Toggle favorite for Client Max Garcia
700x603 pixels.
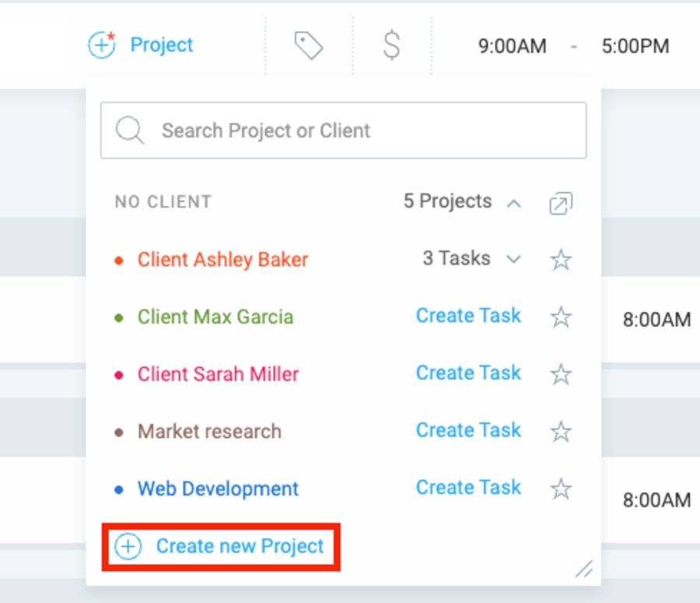pyautogui.click(x=561, y=317)
